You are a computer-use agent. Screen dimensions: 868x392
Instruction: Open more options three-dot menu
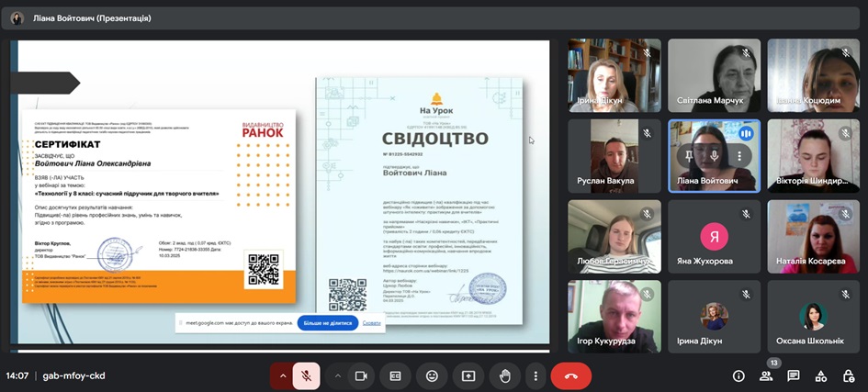(x=535, y=376)
